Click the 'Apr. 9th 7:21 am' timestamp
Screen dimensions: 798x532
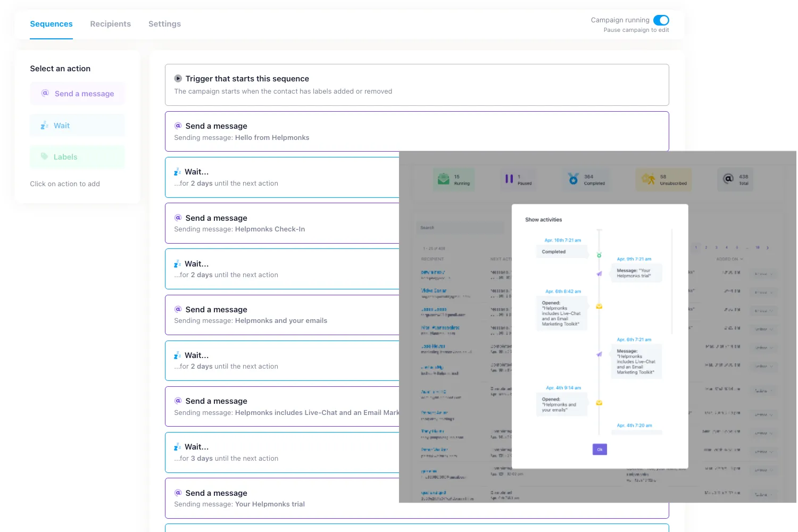(634, 259)
